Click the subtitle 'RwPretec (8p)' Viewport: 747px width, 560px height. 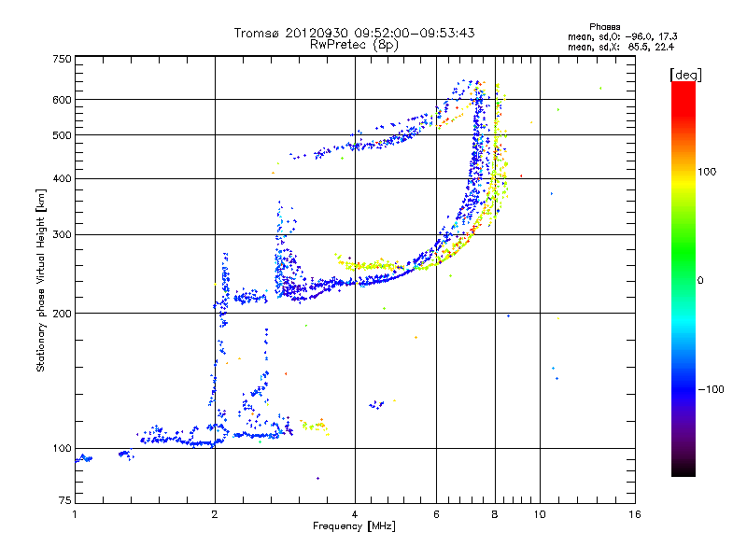[354, 45]
